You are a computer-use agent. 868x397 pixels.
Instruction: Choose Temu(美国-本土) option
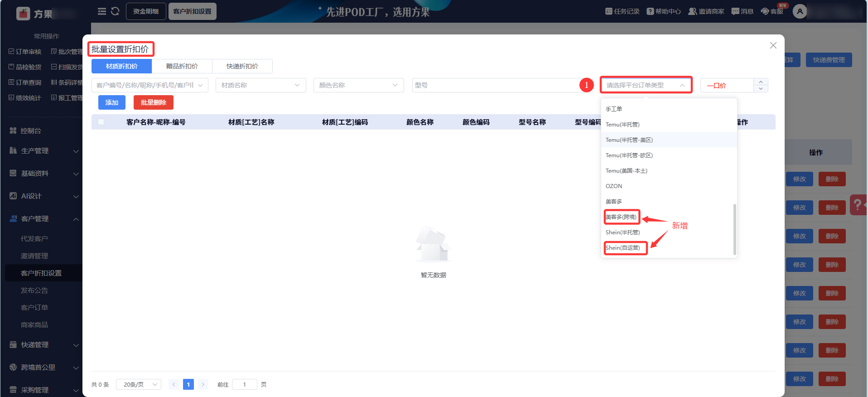click(x=669, y=170)
